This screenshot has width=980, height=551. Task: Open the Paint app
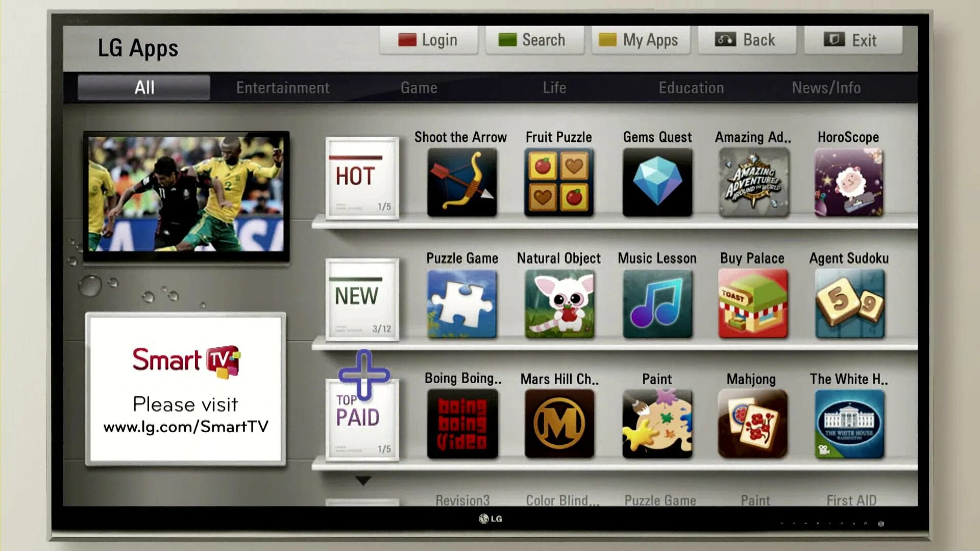pos(656,424)
